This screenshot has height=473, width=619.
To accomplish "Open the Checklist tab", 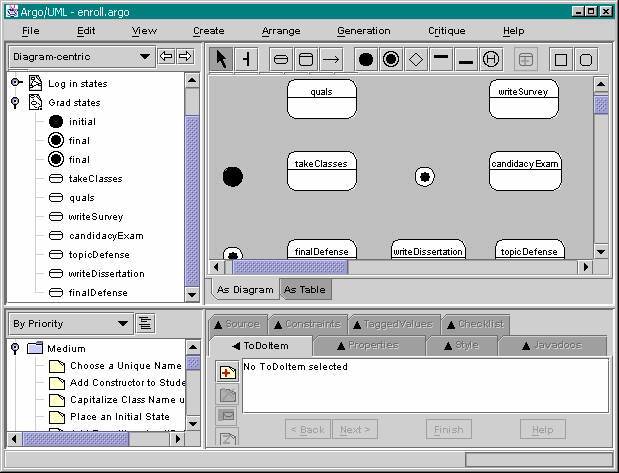I will tap(476, 324).
